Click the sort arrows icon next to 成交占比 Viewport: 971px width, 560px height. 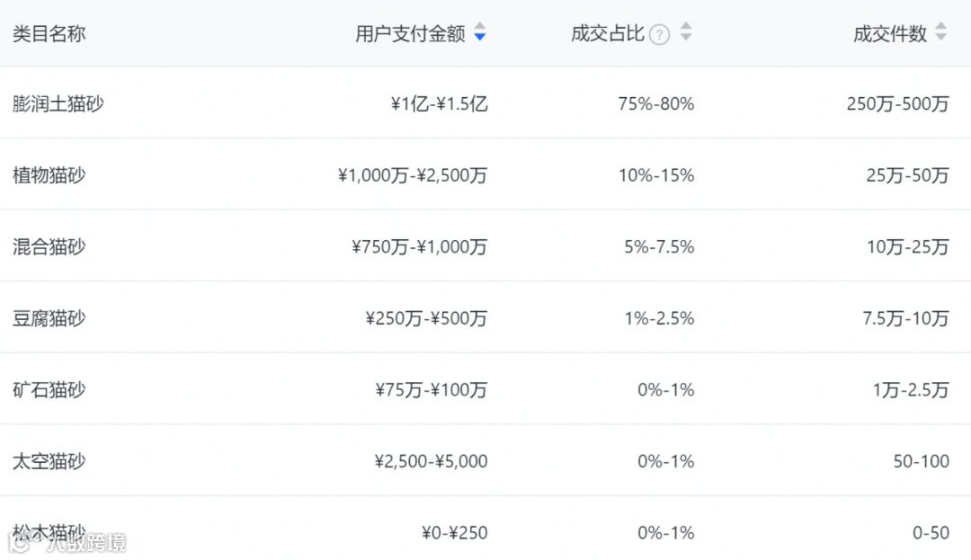[x=686, y=32]
